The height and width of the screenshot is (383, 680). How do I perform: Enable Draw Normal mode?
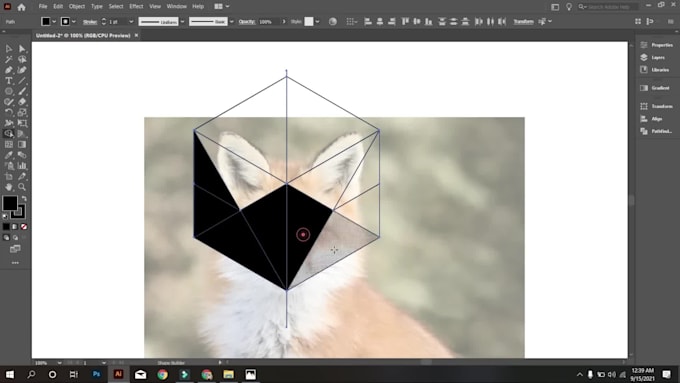[x=6, y=237]
